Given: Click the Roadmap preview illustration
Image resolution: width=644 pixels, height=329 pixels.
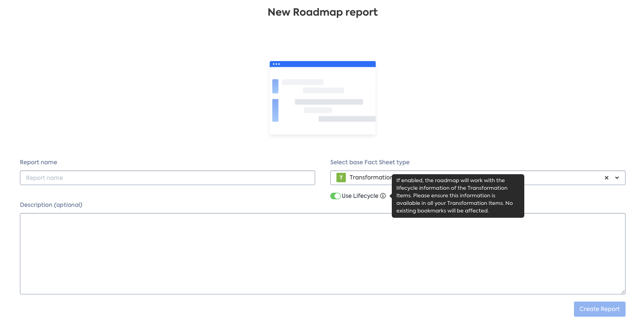Looking at the screenshot, I should (x=323, y=98).
